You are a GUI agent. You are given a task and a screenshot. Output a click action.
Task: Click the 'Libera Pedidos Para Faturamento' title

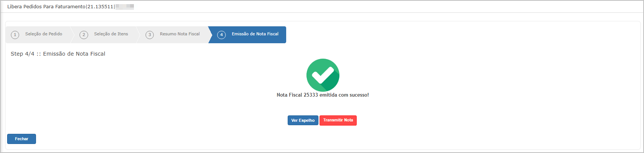point(46,7)
